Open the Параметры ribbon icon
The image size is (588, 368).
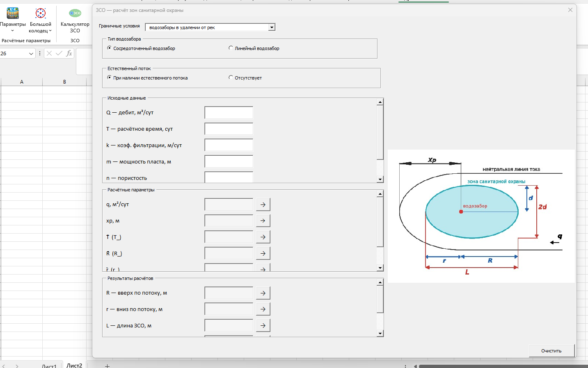(13, 13)
